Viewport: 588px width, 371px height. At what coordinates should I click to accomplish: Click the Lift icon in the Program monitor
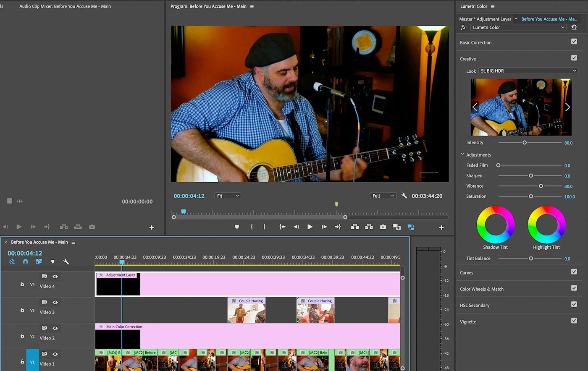click(355, 227)
